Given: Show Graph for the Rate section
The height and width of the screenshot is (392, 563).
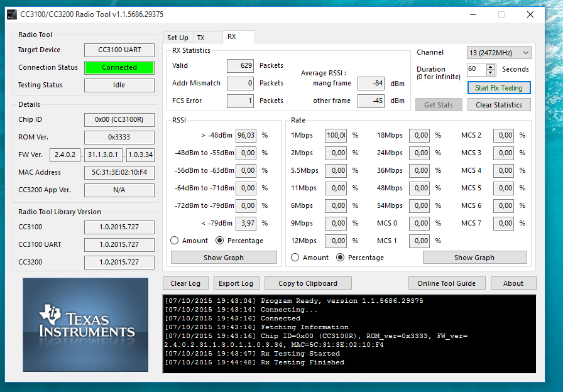Looking at the screenshot, I should point(474,258).
